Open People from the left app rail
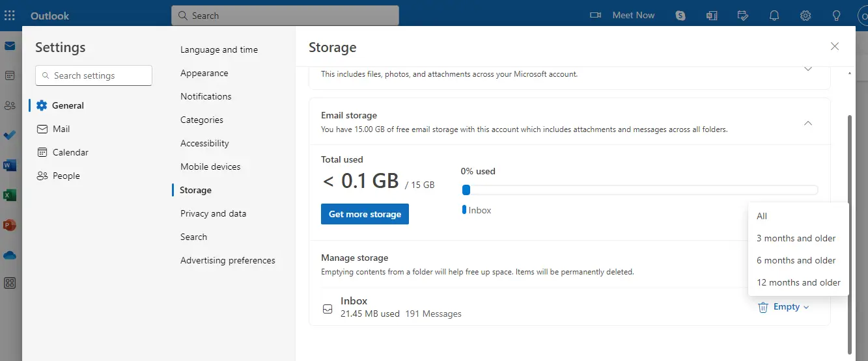 [10, 105]
